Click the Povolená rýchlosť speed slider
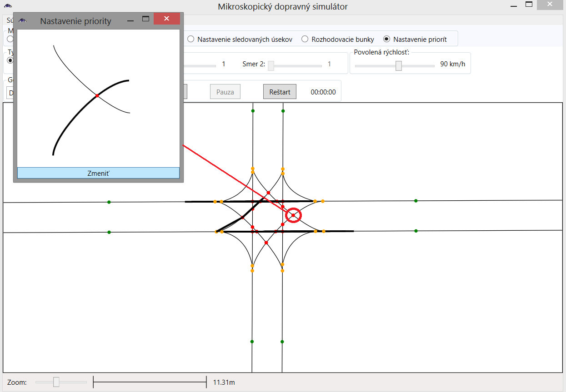The width and height of the screenshot is (566, 392). click(x=399, y=66)
